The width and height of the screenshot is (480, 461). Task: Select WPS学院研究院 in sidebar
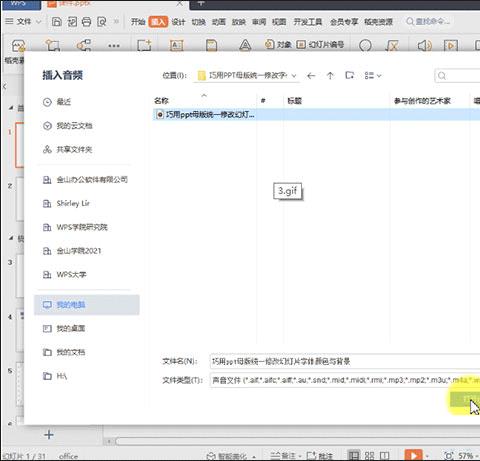coord(75,227)
